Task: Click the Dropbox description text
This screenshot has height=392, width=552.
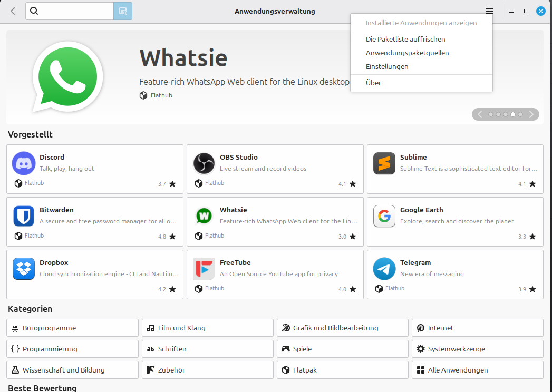Action: pyautogui.click(x=109, y=274)
